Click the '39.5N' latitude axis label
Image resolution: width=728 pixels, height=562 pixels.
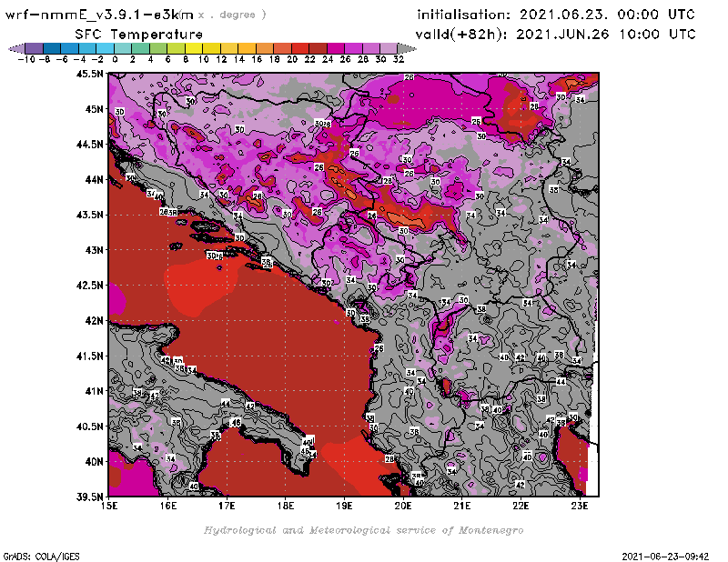click(89, 497)
